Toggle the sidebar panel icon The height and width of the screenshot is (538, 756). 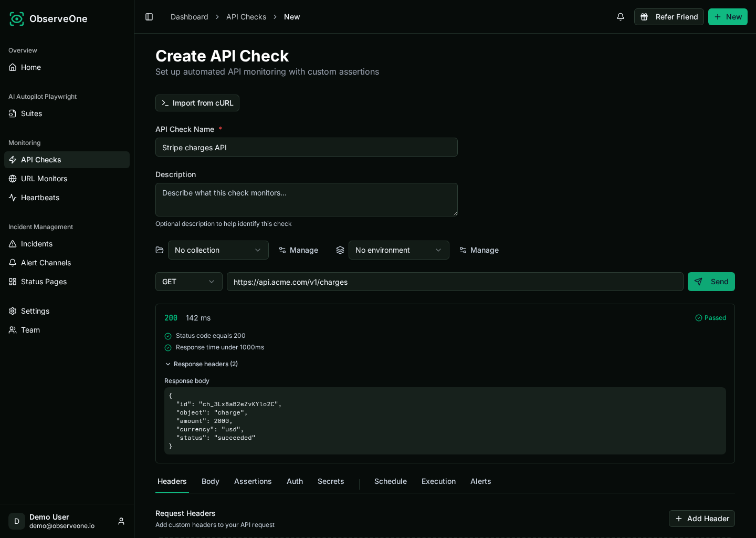click(x=149, y=17)
